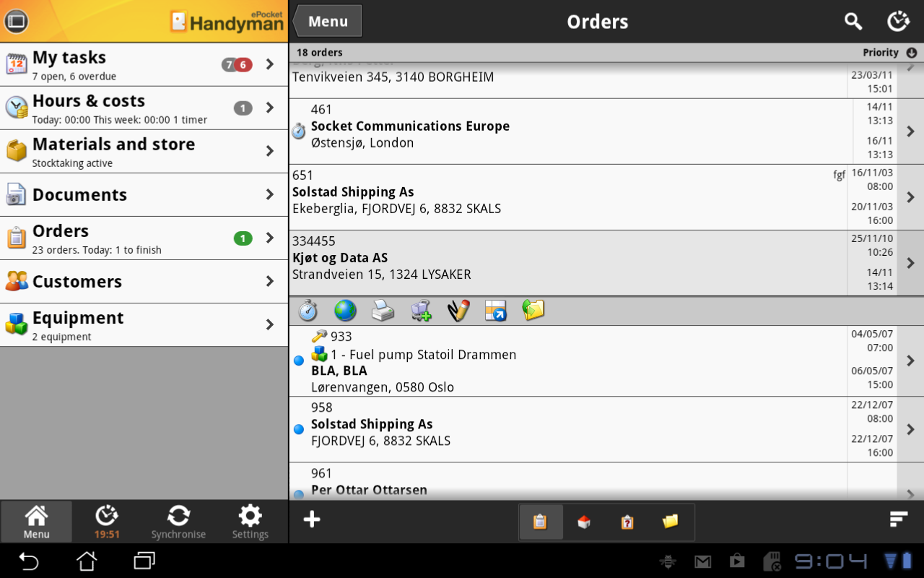The height and width of the screenshot is (578, 924).
Task: Start the stopwatch timer in the order toolbar
Action: (308, 311)
